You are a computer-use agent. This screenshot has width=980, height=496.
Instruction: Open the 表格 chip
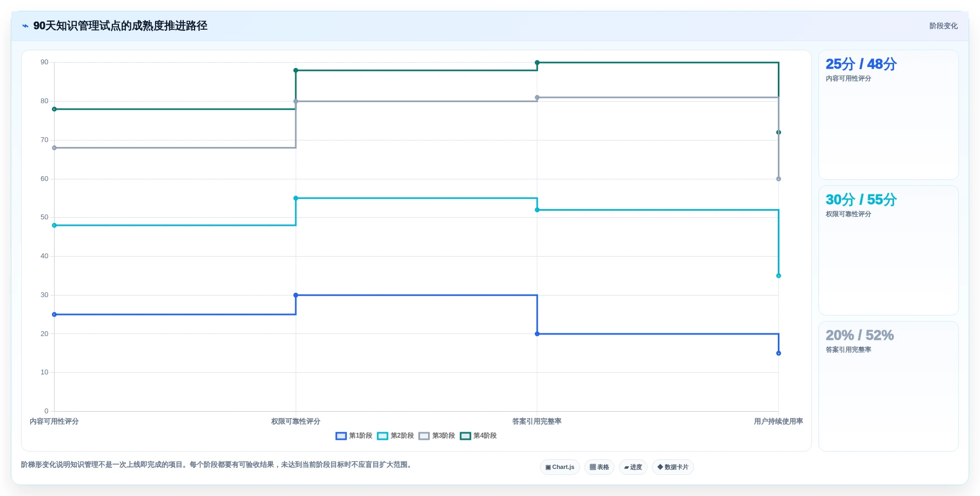click(599, 467)
